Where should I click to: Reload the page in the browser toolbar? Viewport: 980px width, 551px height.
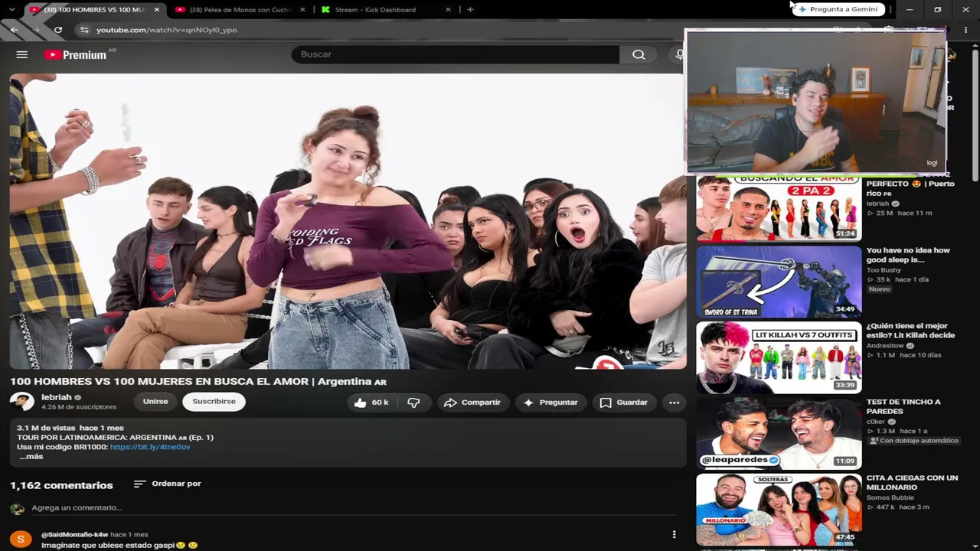pos(58,30)
